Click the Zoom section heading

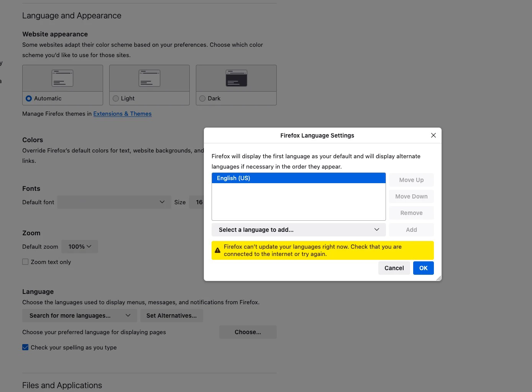[x=31, y=233]
